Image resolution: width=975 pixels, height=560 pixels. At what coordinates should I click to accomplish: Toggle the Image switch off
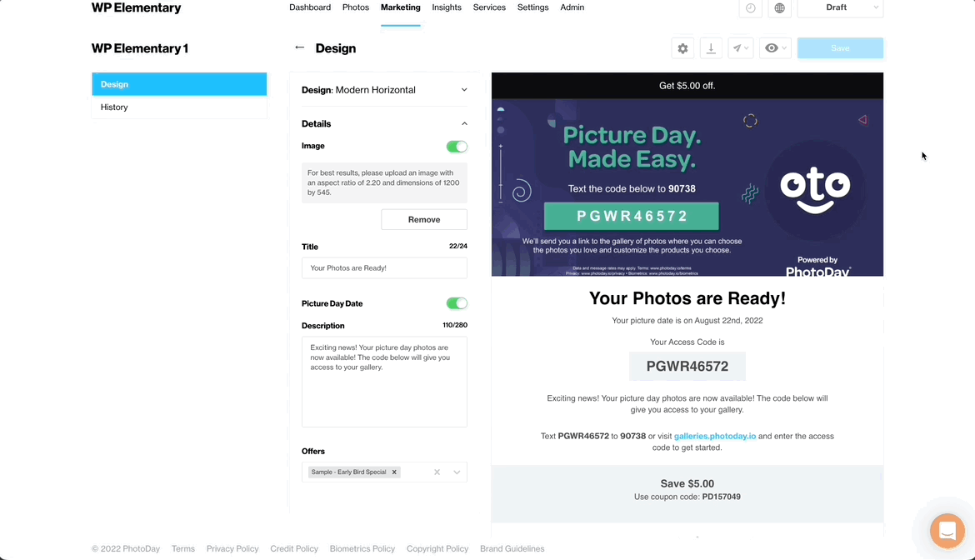point(457,147)
